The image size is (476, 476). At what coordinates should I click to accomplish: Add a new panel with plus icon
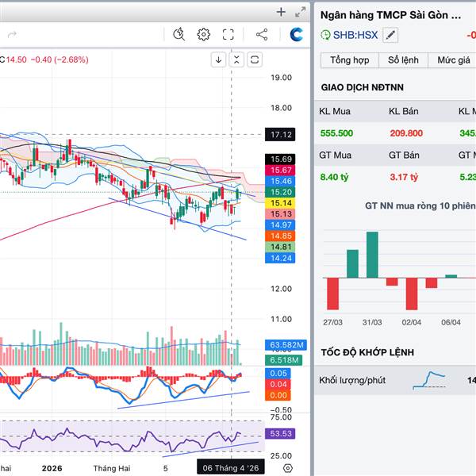click(281, 12)
